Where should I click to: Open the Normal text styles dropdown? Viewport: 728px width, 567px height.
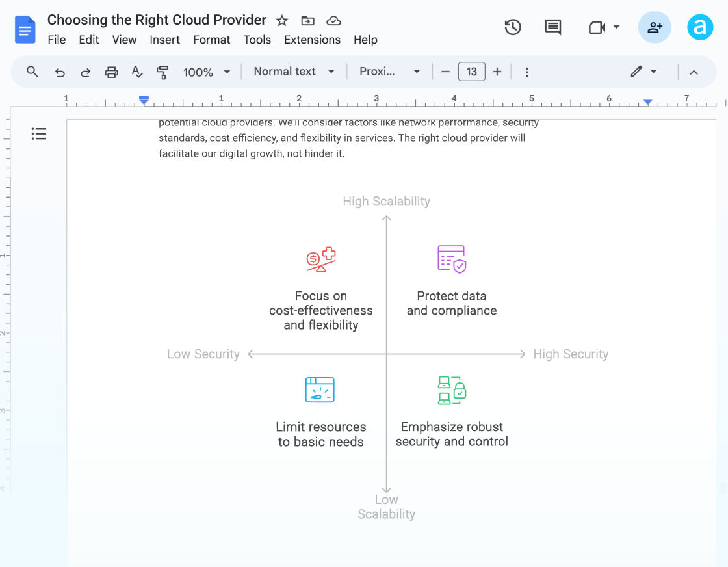click(x=294, y=72)
